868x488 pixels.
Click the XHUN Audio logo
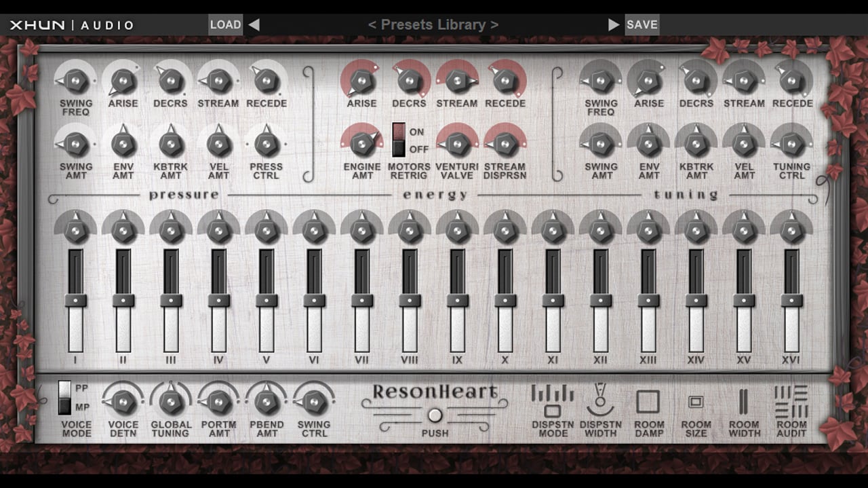(71, 25)
